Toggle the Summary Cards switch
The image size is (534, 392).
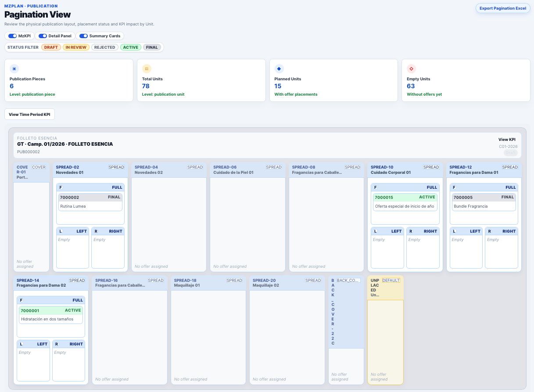click(83, 36)
